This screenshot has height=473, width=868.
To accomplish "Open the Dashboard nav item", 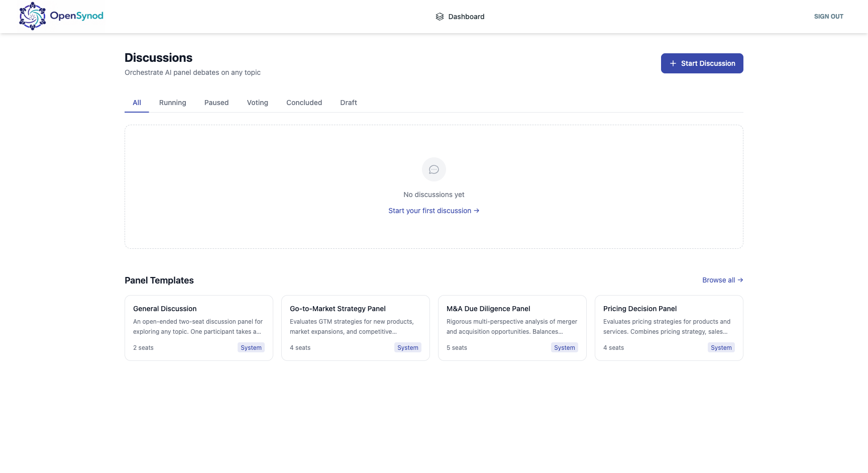I will click(x=460, y=17).
